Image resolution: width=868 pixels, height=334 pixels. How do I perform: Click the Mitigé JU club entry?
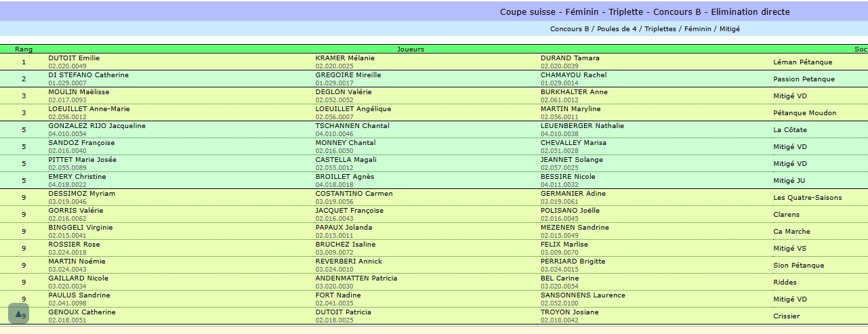(789, 181)
